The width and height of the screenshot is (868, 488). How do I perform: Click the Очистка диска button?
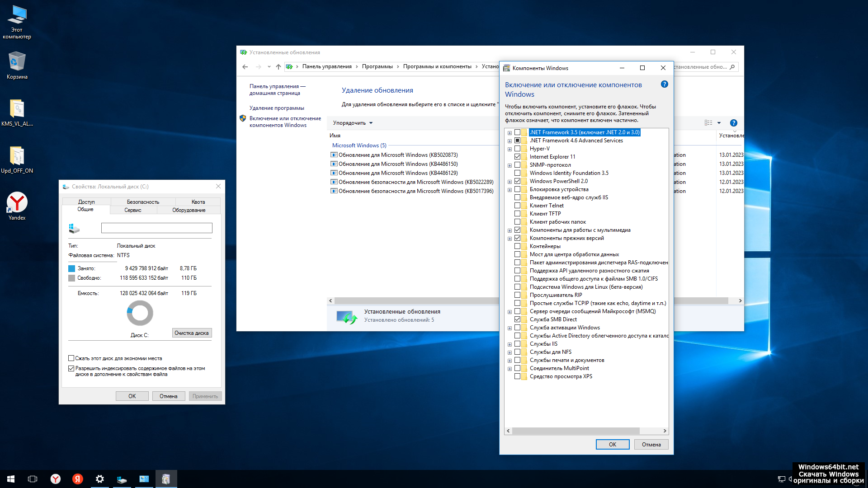pyautogui.click(x=192, y=333)
